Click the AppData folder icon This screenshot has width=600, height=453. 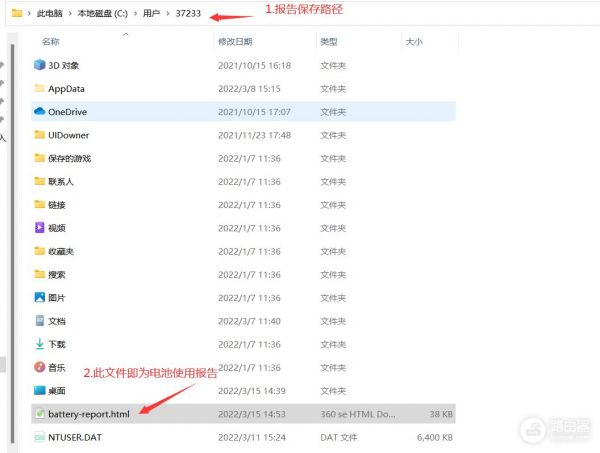39,88
